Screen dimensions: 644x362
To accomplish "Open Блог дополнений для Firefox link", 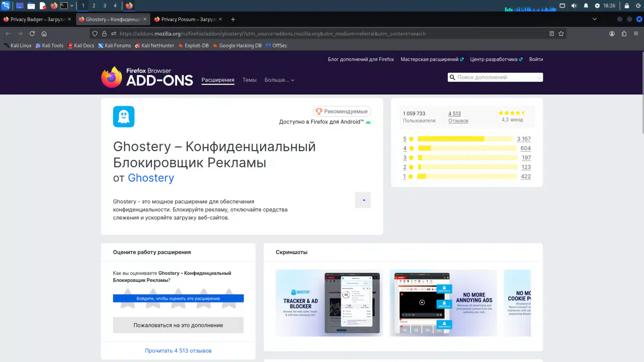I will point(361,59).
